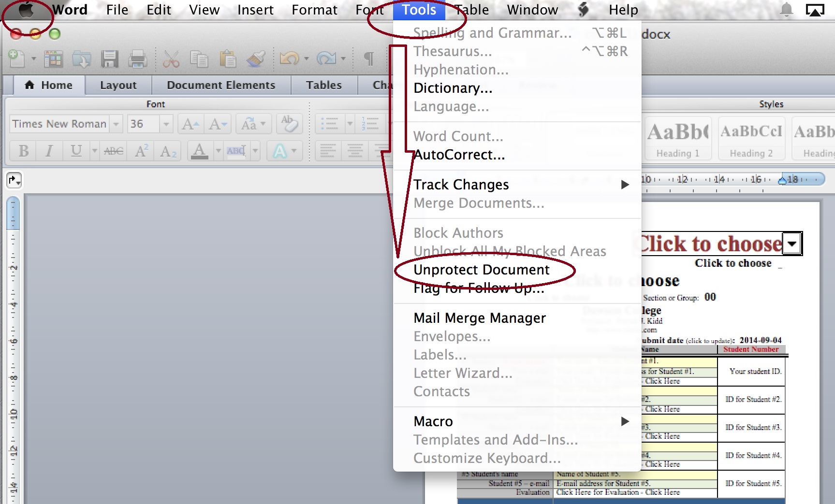This screenshot has width=835, height=504.
Task: Expand the font color dropdown arrow
Action: pos(218,151)
